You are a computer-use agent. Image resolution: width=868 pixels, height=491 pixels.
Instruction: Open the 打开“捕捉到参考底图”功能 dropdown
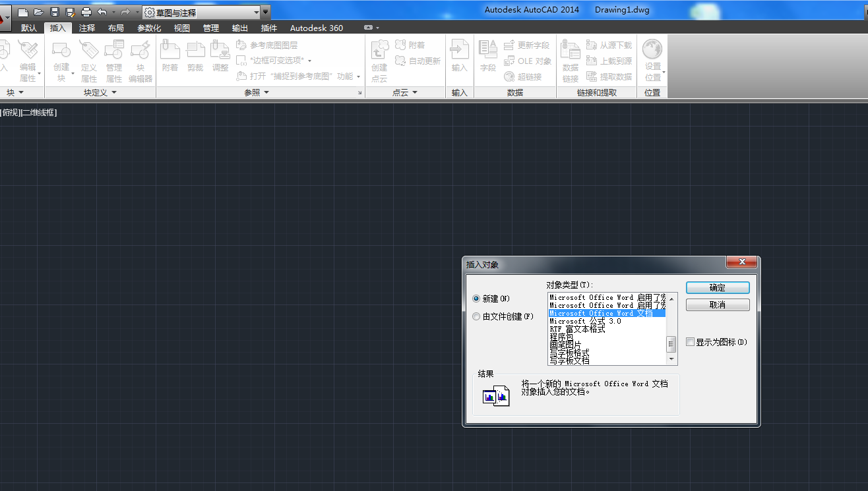tap(359, 76)
